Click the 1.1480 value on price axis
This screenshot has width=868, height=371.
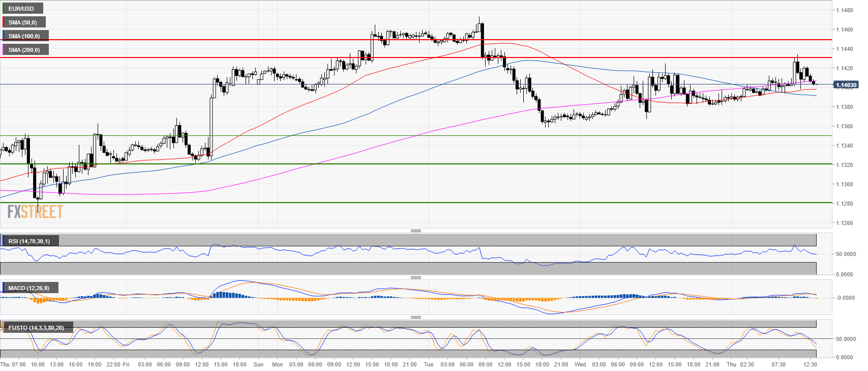844,10
